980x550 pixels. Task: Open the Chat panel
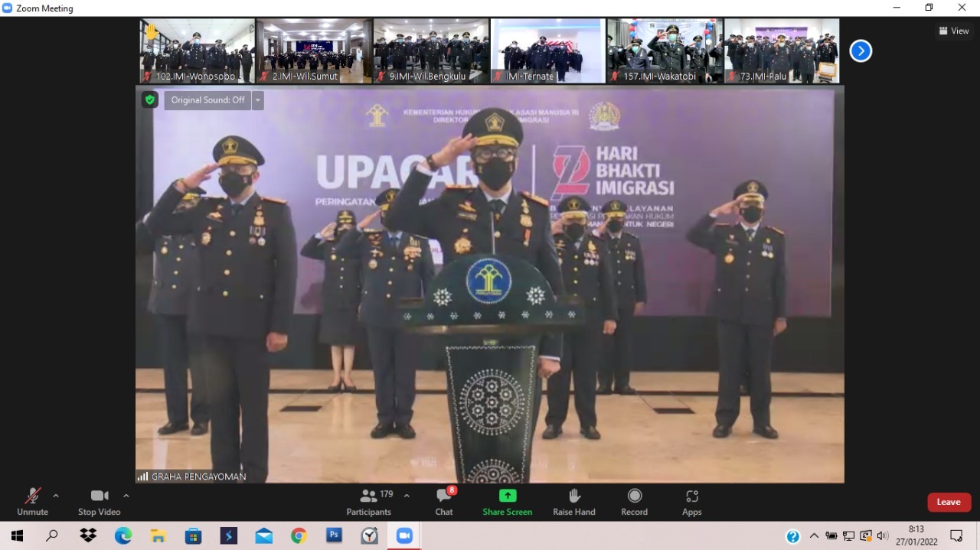tap(444, 501)
